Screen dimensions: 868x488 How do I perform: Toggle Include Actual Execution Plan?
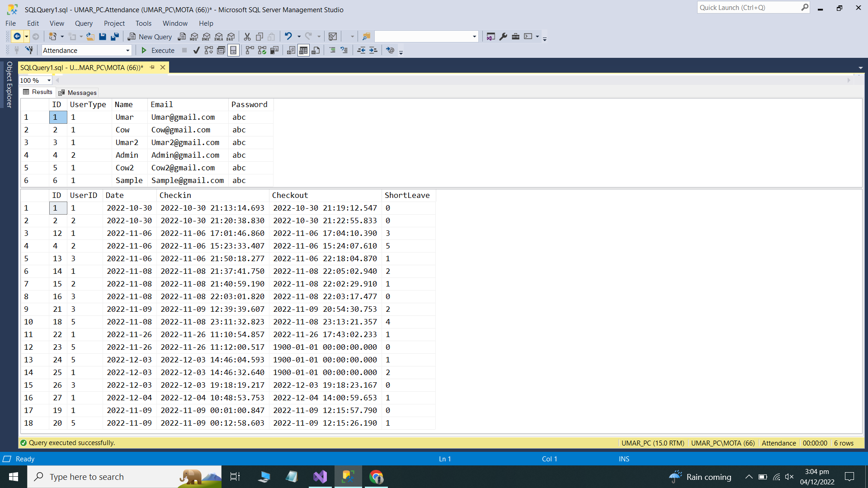pyautogui.click(x=249, y=50)
